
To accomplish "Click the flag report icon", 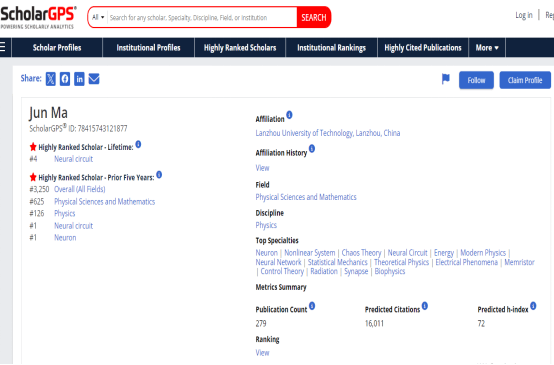I will coord(446,79).
